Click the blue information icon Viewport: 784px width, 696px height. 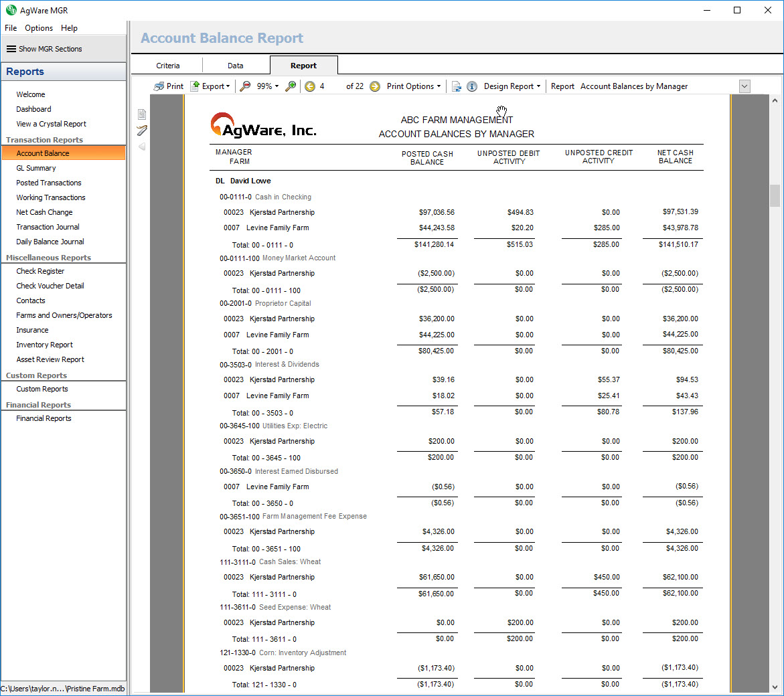click(471, 86)
